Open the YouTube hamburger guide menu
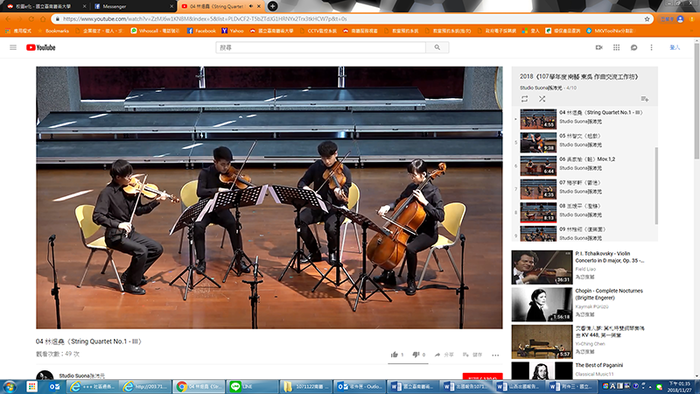This screenshot has width=700, height=394. (13, 47)
